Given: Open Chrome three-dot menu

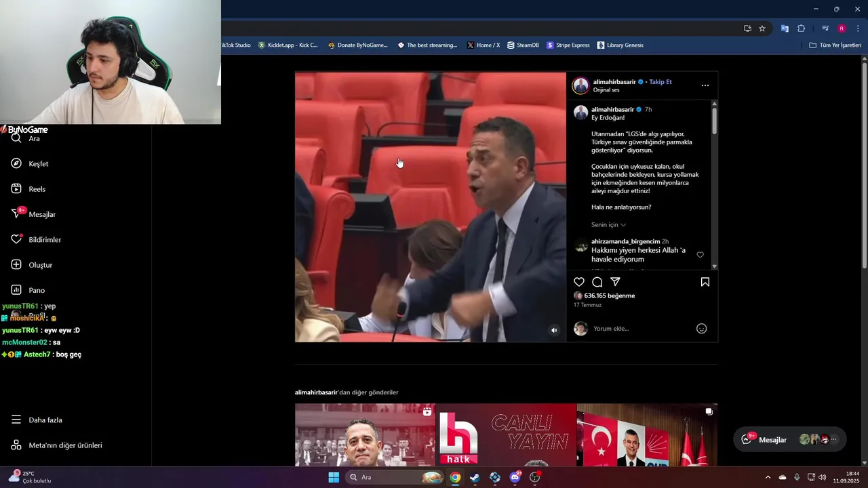Looking at the screenshot, I should 858,28.
